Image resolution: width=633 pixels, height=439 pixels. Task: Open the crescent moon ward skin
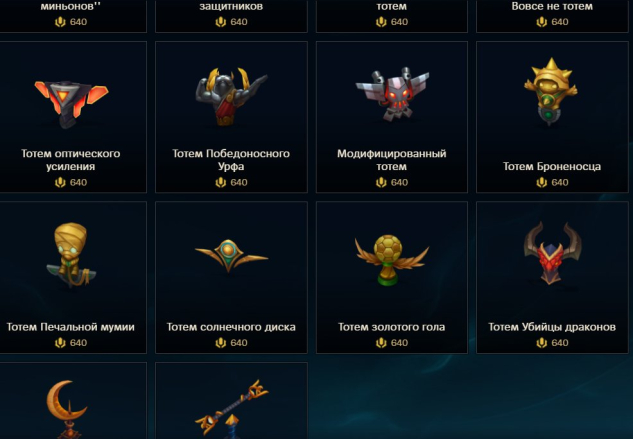(67, 409)
